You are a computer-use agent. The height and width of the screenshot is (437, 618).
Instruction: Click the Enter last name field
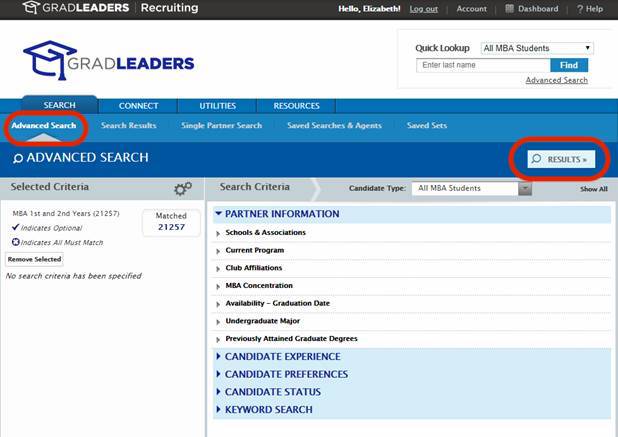click(483, 65)
